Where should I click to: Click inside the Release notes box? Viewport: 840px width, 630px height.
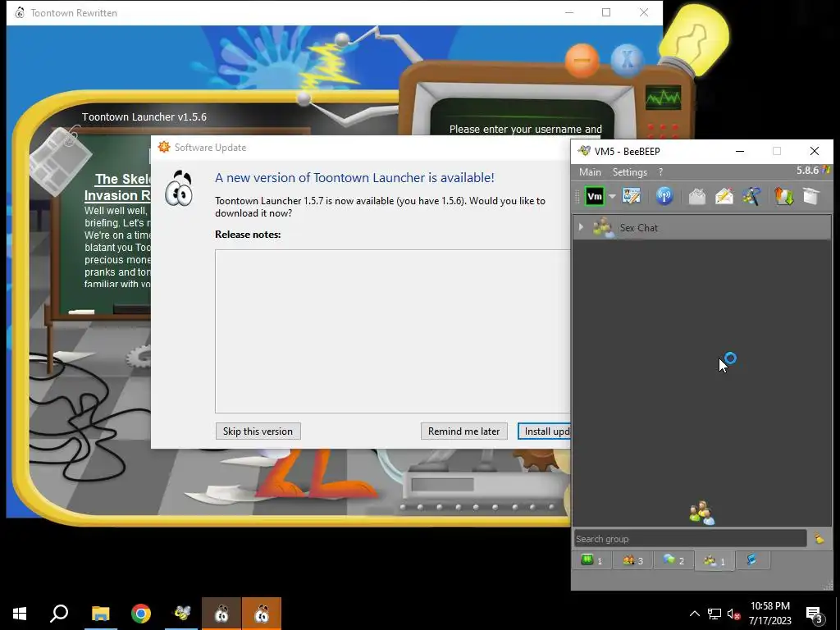coord(393,331)
